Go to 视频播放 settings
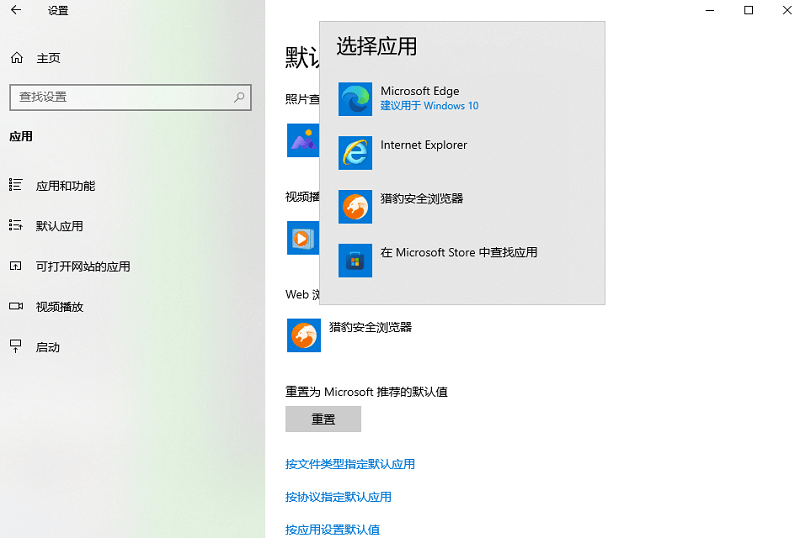The height and width of the screenshot is (538, 800). (x=59, y=307)
